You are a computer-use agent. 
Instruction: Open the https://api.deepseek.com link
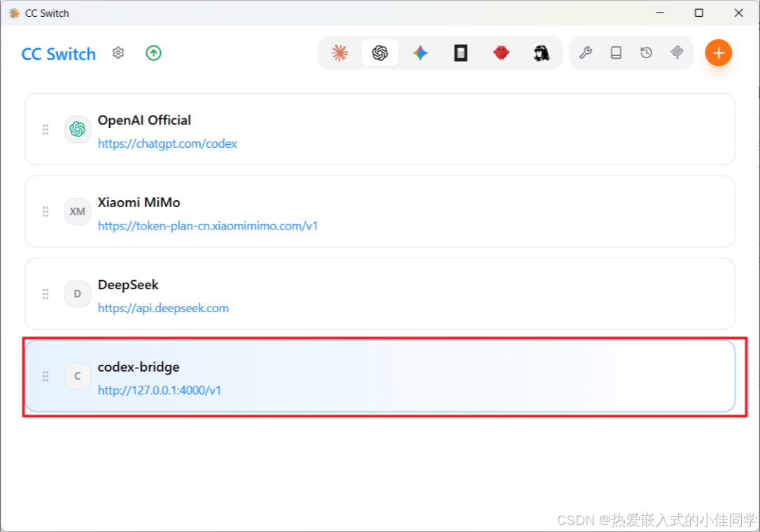pos(163,309)
